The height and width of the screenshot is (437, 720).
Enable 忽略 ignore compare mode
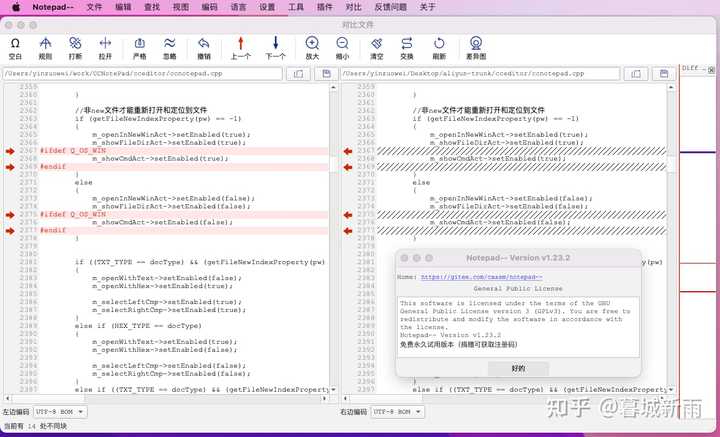click(x=169, y=48)
